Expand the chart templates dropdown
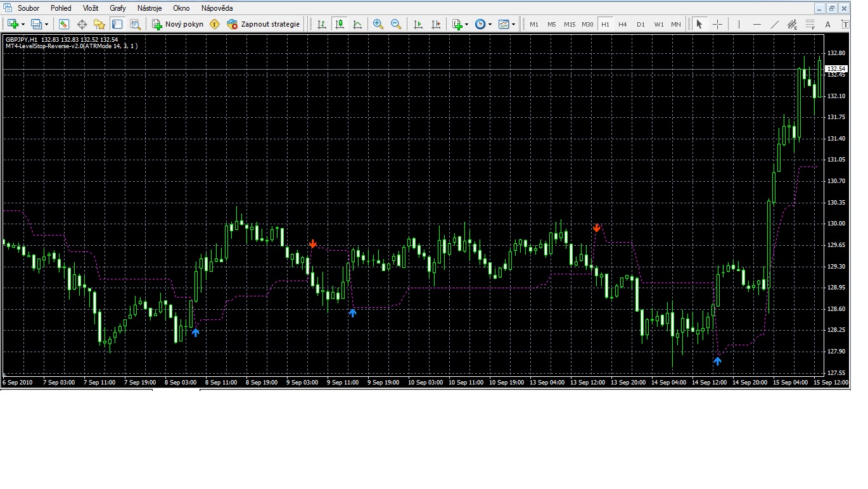The image size is (868, 489). (x=513, y=24)
